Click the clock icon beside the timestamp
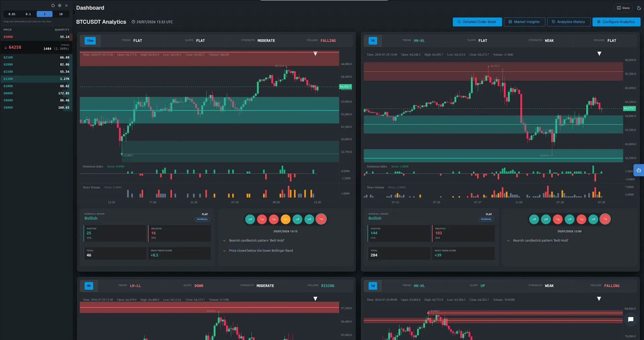The width and height of the screenshot is (644, 340). click(133, 22)
